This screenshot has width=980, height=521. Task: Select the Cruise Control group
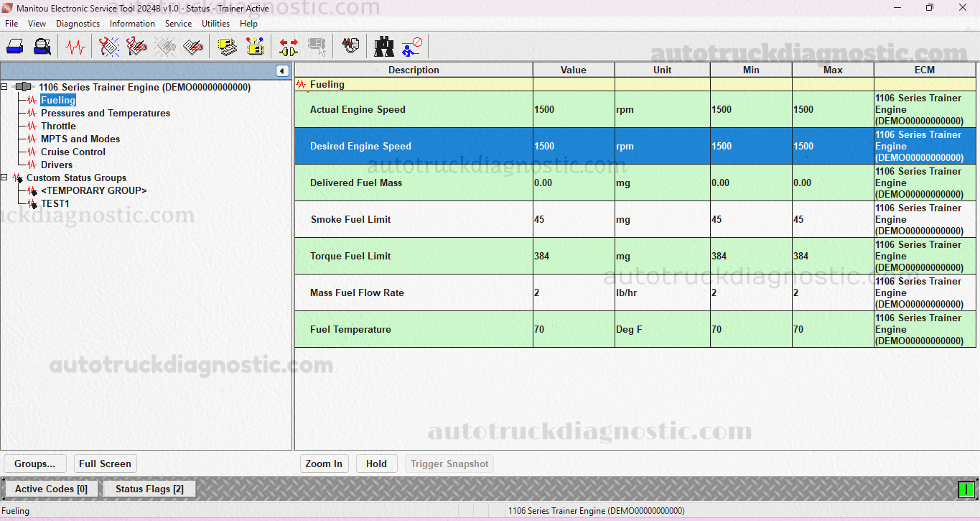[73, 152]
